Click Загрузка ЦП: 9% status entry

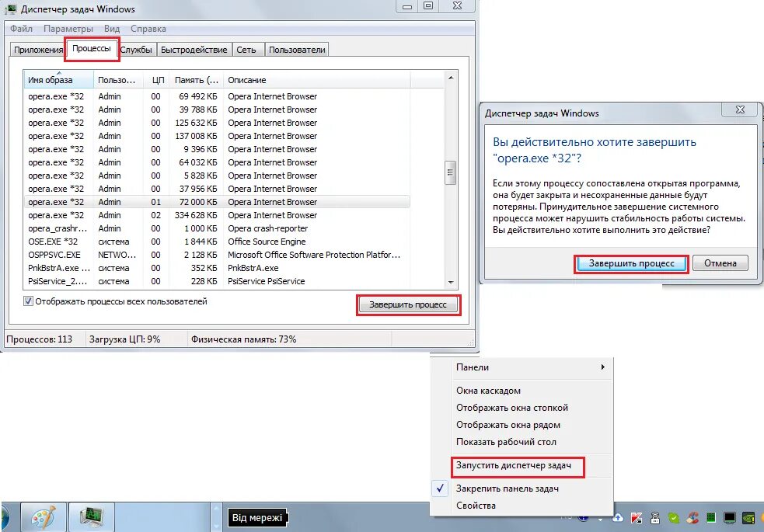pos(124,339)
